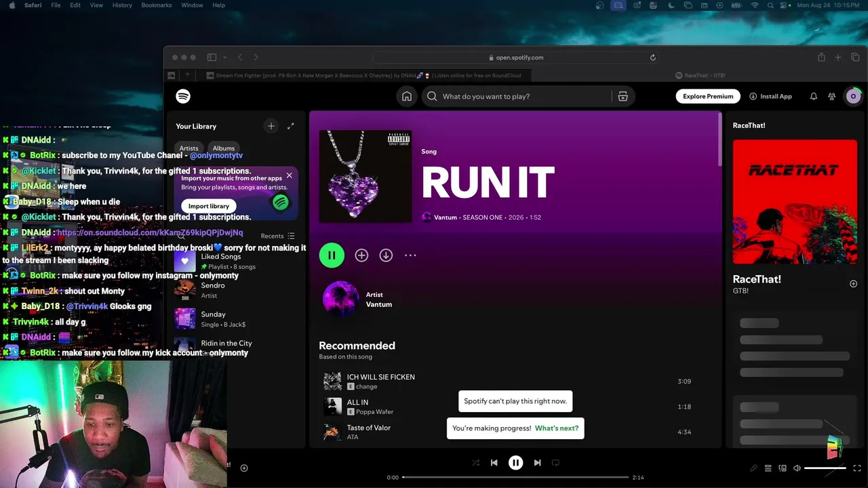This screenshot has height=488, width=868.
Task: Reload the open.spotify.com page
Action: 653,58
